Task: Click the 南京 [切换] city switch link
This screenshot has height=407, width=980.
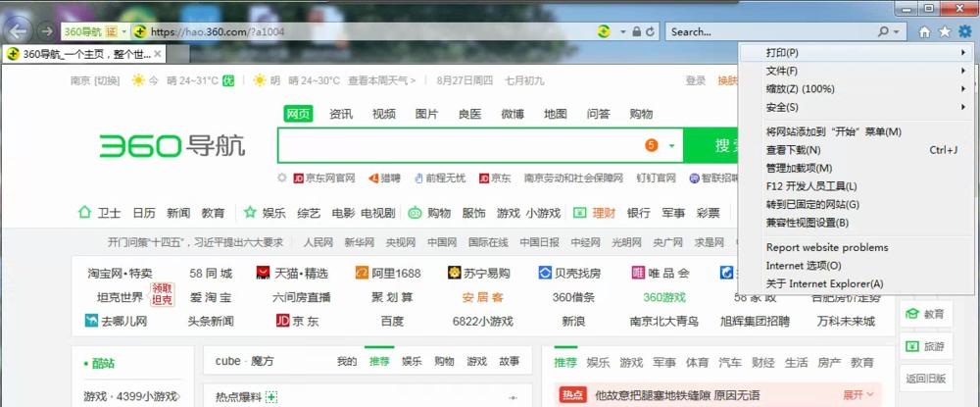Action: [x=95, y=80]
